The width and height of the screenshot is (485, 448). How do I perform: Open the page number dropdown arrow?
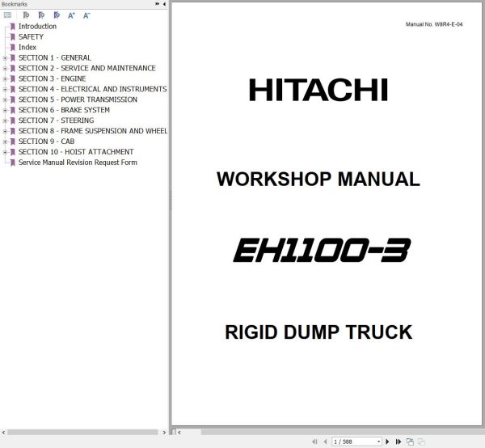(x=378, y=442)
